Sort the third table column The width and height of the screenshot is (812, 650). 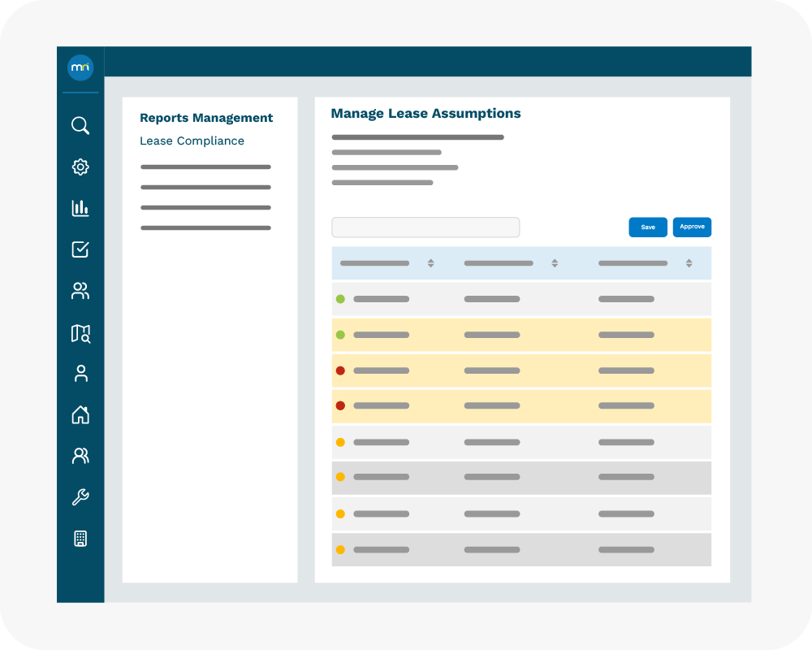689,263
